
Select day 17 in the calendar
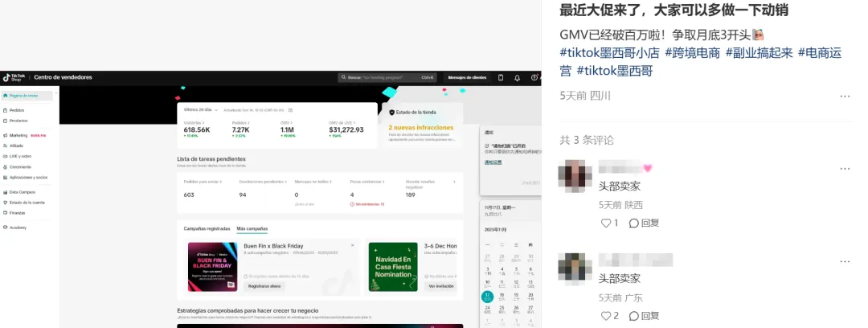487,297
